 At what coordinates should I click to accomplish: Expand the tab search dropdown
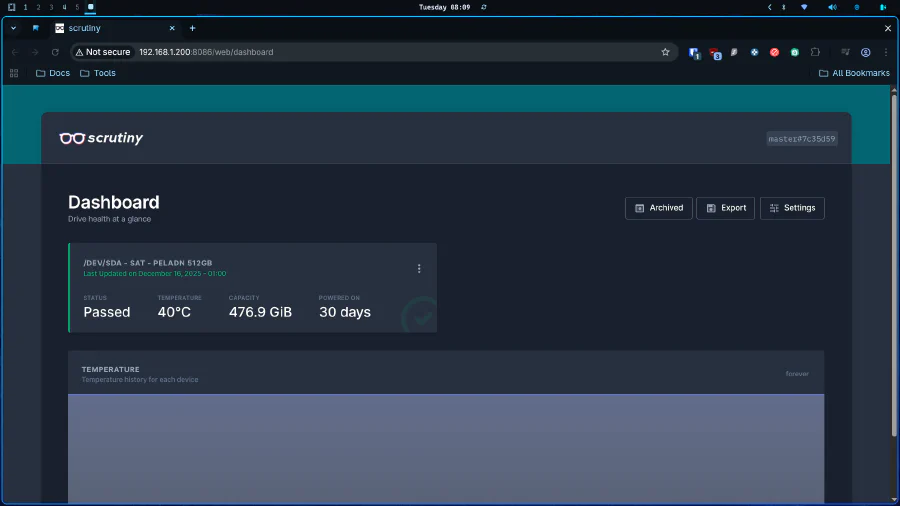pyautogui.click(x=13, y=28)
